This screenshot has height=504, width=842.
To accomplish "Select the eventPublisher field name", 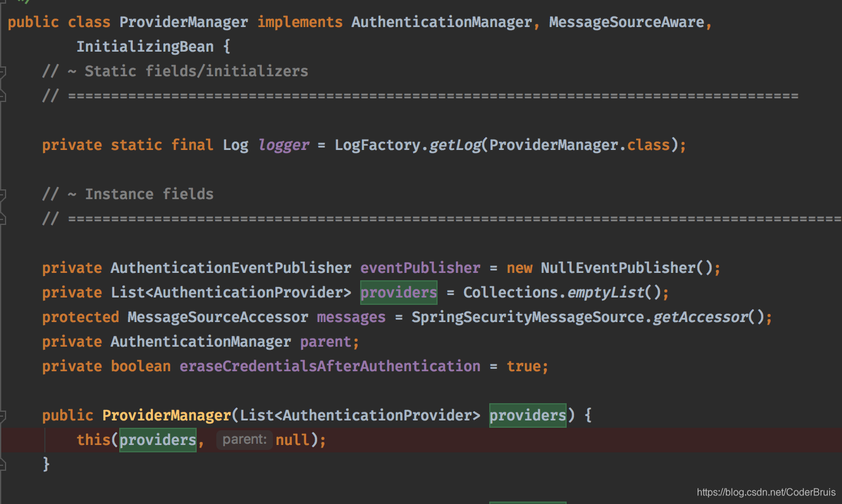I will point(420,268).
